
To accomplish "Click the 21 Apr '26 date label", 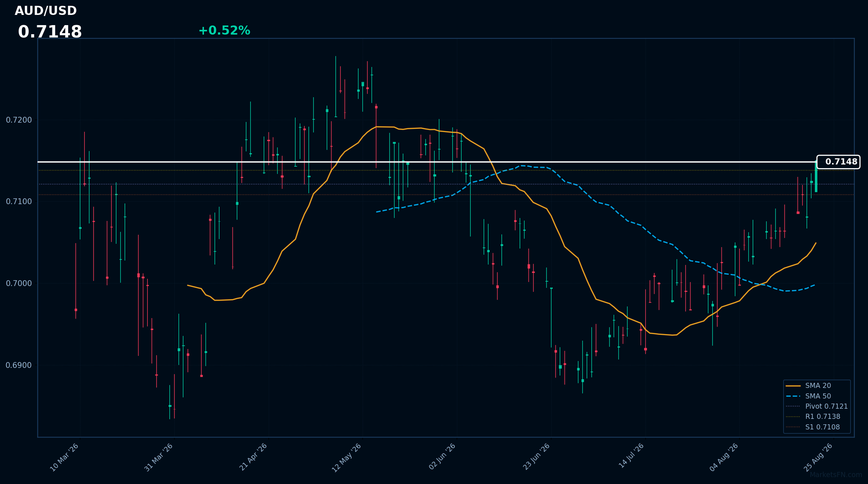I will 253,457.
